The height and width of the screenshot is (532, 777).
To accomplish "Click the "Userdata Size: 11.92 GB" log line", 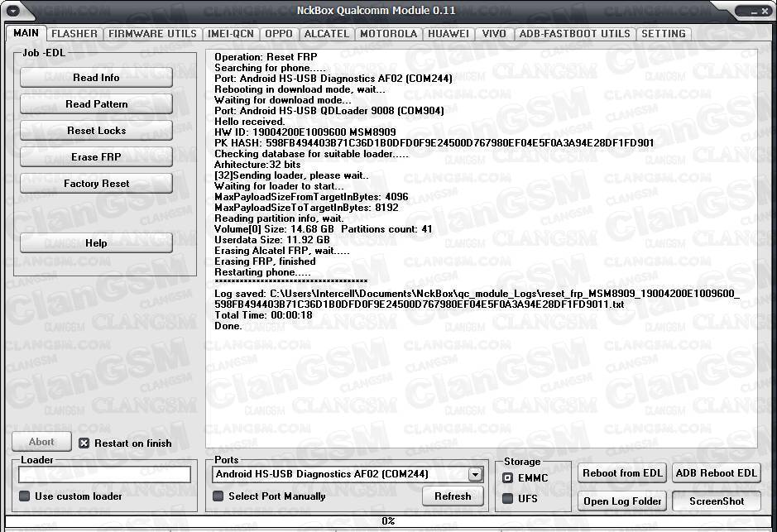I will [x=272, y=240].
